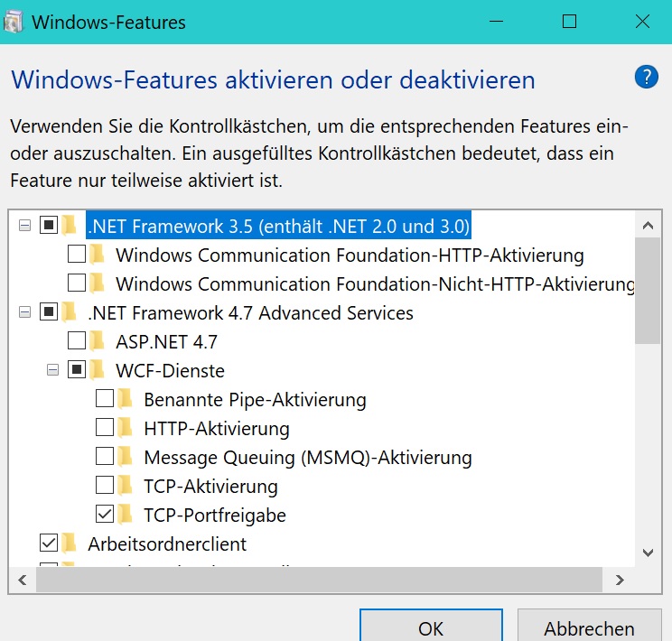Collapse the .NET Framework 3.5 tree node
This screenshot has width=672, height=641.
[x=25, y=226]
